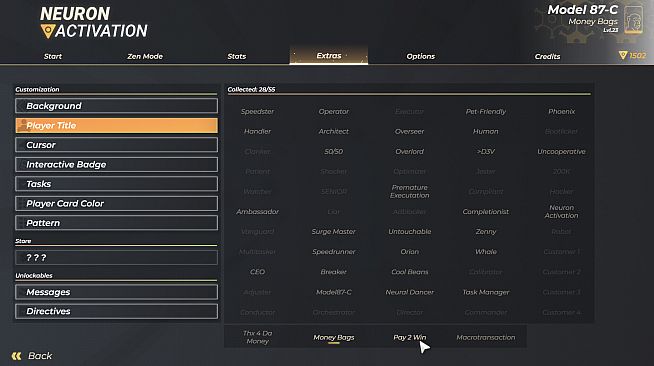
Task: Click the player card avatar icon
Action: (x=633, y=20)
